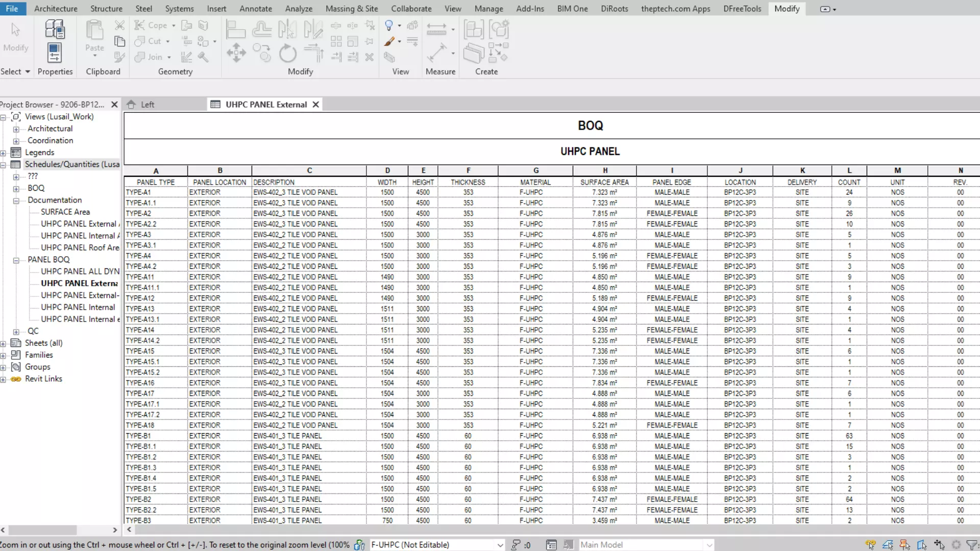
Task: Toggle Select Elements by Face in status bar
Action: pyautogui.click(x=922, y=545)
